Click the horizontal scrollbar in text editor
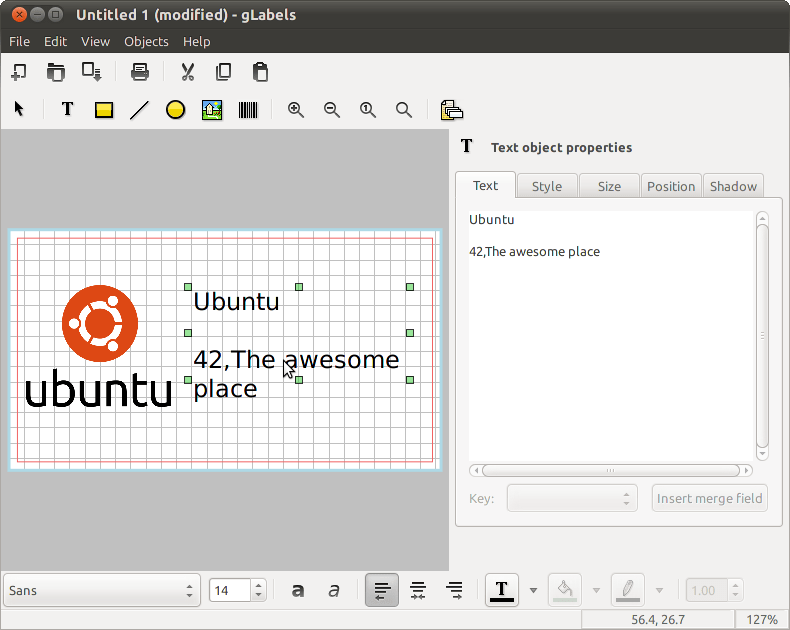The height and width of the screenshot is (630, 790). [611, 470]
